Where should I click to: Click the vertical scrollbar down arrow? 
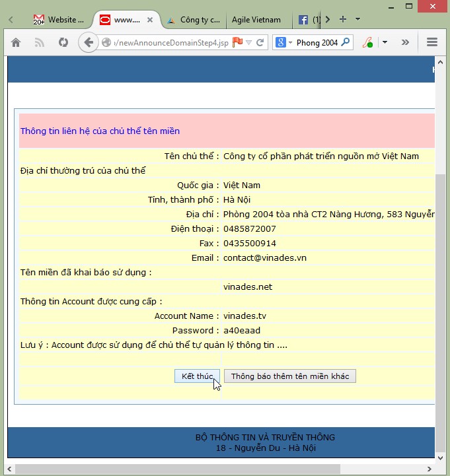[x=440, y=458]
